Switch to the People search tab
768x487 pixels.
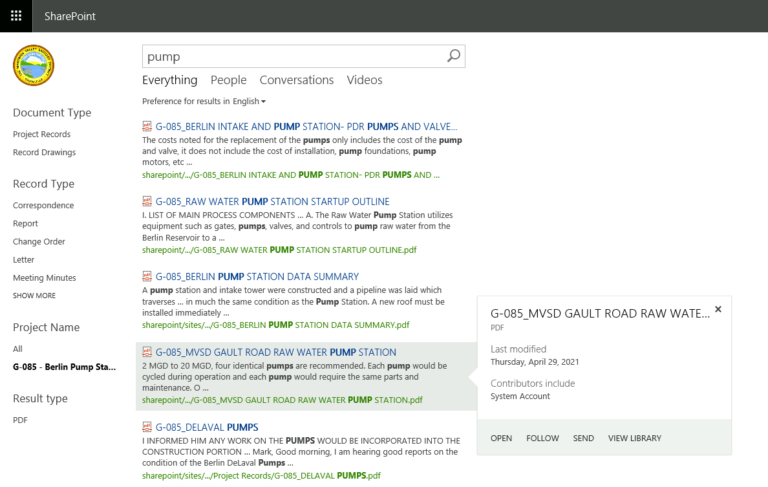(x=228, y=80)
